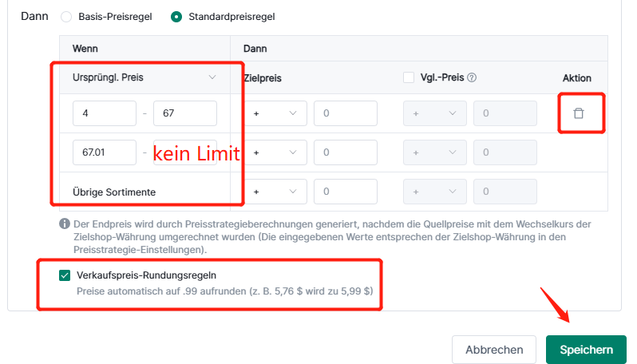
Task: Cancel changes with Abbrechen button
Action: click(x=494, y=350)
